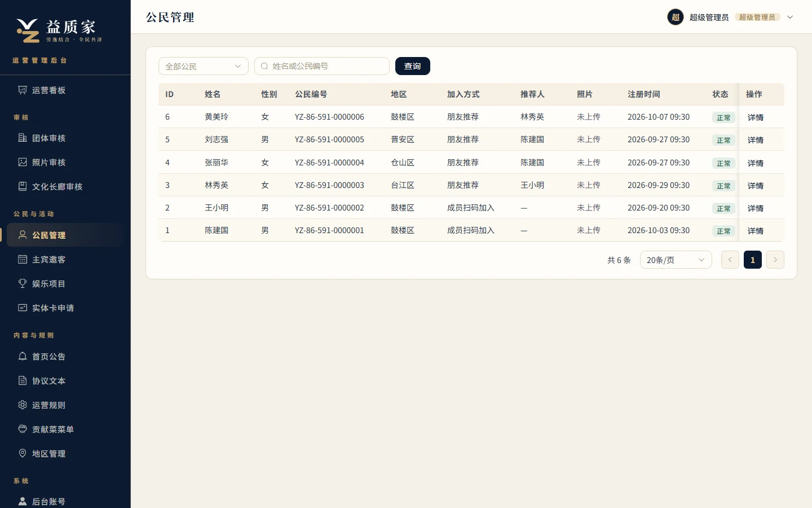Click the 共 6 条 total count

coord(619,260)
